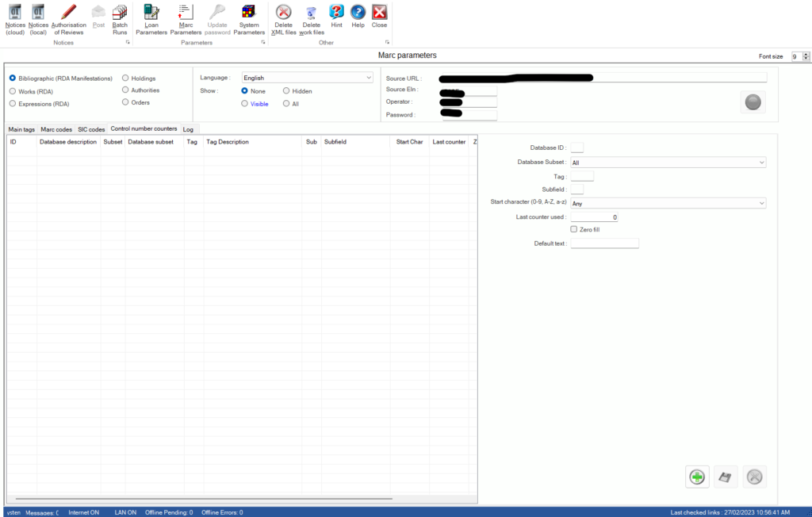Save using the floppy disk button

click(x=726, y=477)
